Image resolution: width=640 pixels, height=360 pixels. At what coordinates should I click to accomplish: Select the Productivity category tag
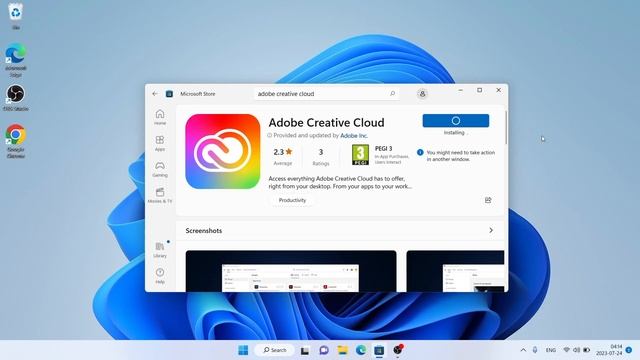tap(292, 200)
